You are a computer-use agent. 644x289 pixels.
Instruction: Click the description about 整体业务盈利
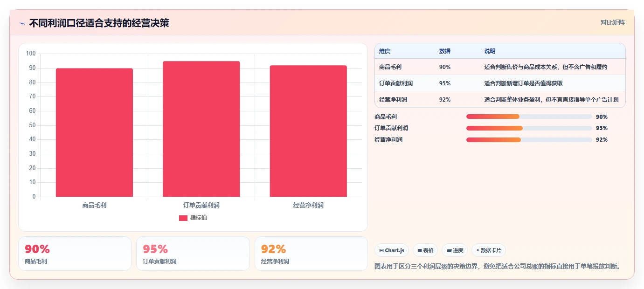[551, 100]
